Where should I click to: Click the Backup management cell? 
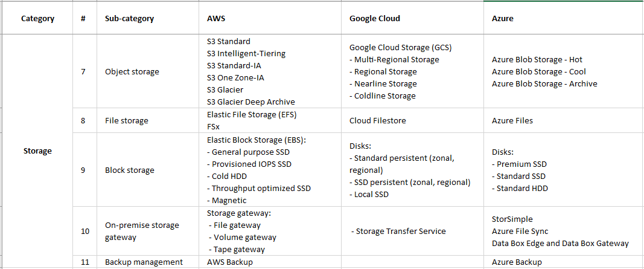click(144, 262)
